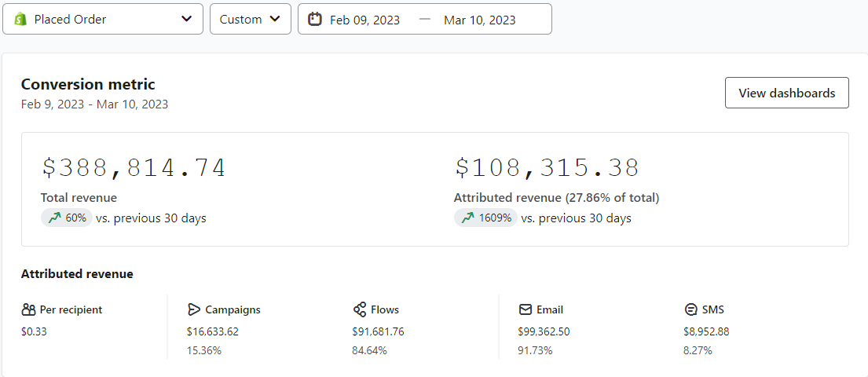Click the 60% change badge

coord(67,218)
